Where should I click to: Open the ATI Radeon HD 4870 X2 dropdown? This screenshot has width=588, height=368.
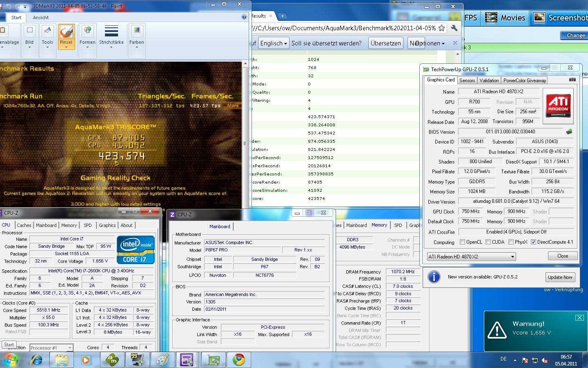pyautogui.click(x=471, y=256)
